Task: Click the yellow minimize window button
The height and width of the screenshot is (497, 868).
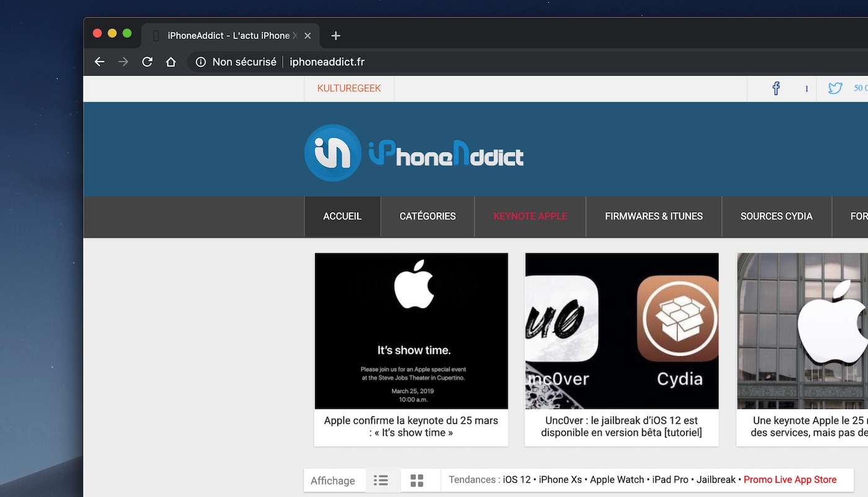Action: [112, 34]
